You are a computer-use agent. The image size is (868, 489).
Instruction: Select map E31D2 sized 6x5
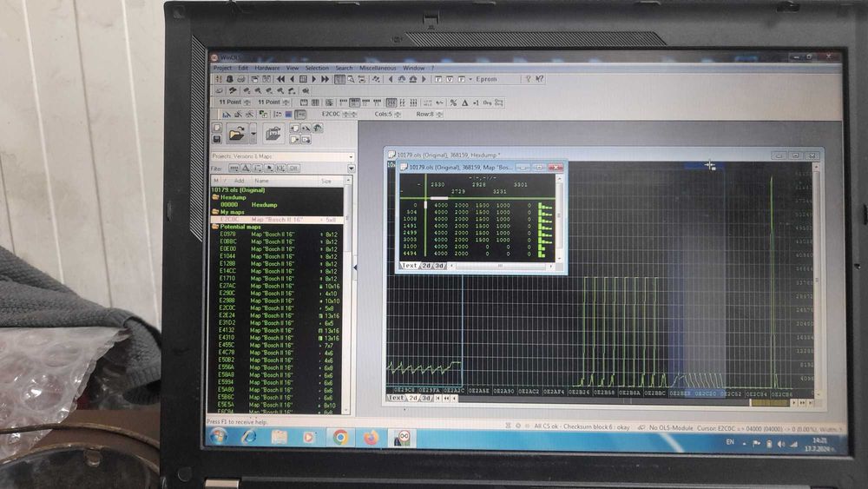pyautogui.click(x=279, y=323)
